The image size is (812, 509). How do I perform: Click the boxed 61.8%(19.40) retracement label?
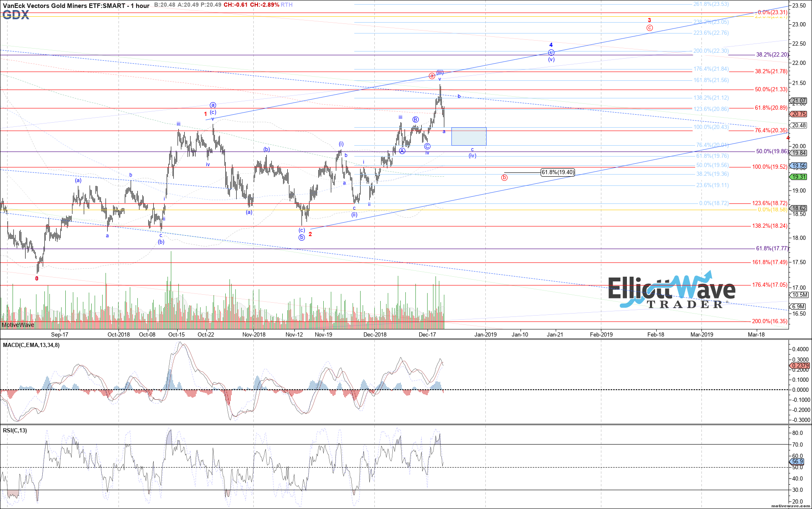pyautogui.click(x=558, y=172)
